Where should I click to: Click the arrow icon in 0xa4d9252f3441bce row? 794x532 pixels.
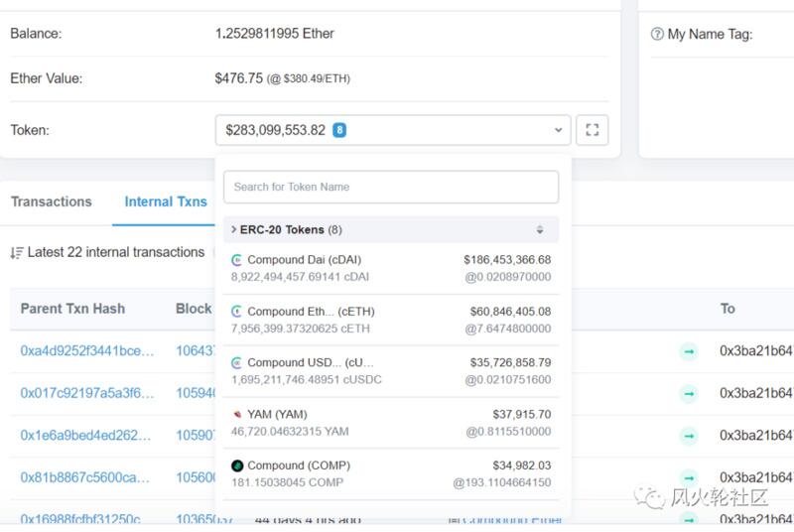pos(689,351)
